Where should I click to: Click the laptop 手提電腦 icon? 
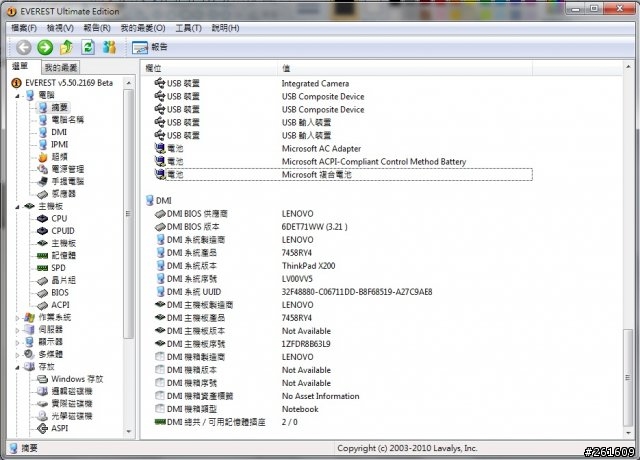[43, 181]
